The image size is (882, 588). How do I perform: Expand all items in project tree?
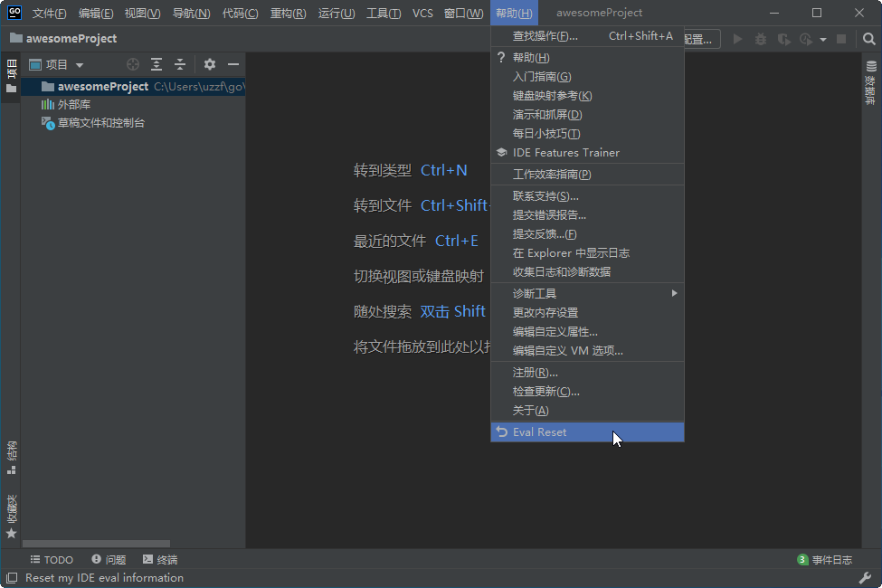156,65
